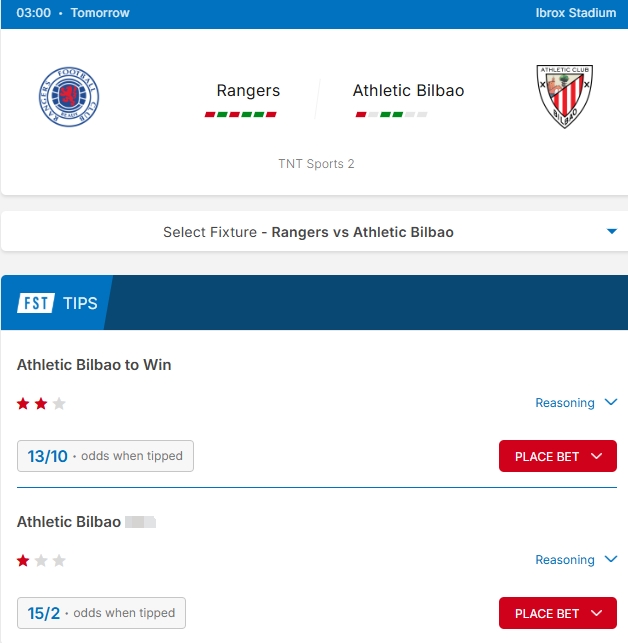Click the Ibrox Stadium venue label
Image resolution: width=628 pixels, height=643 pixels.
pos(576,14)
